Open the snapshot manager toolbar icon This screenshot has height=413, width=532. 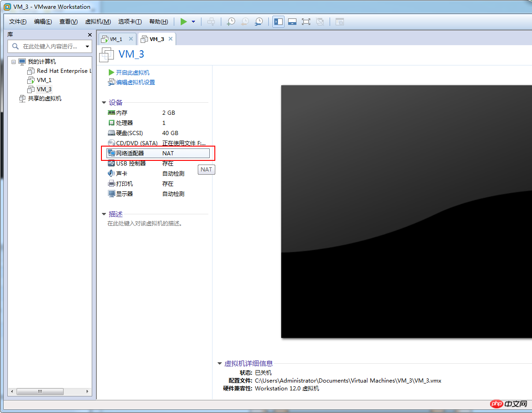[259, 22]
